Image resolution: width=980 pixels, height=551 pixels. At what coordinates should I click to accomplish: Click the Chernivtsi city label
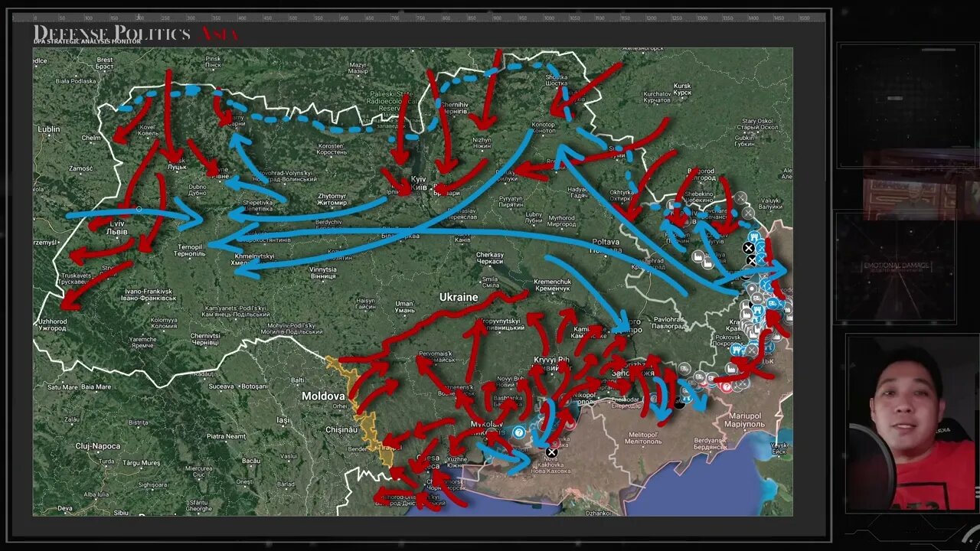(205, 338)
